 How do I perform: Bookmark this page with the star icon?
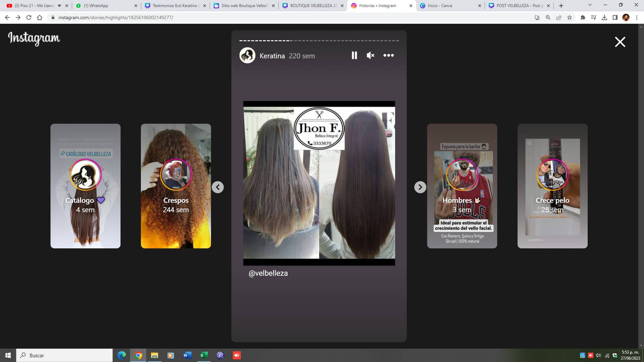point(569,18)
